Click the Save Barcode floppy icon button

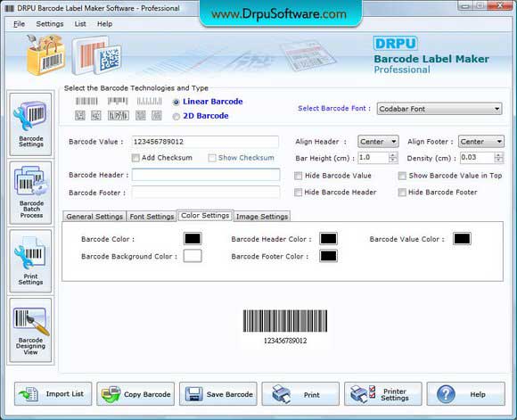pos(218,394)
